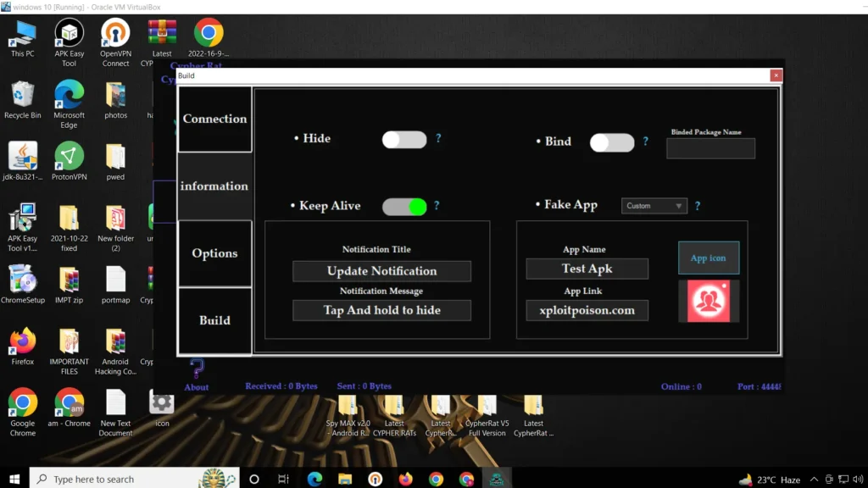Open the Fake App Custom dropdown

click(x=654, y=206)
